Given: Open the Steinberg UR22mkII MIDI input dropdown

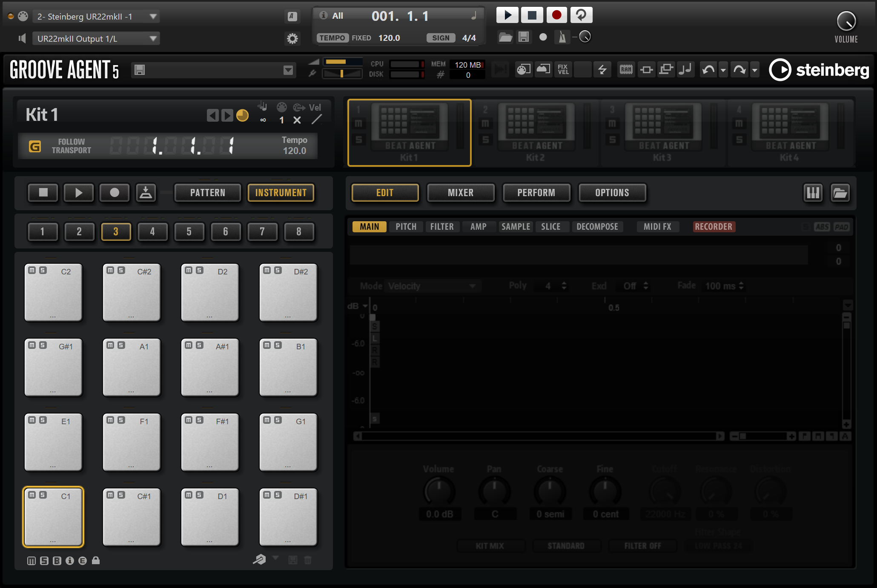Looking at the screenshot, I should [96, 17].
